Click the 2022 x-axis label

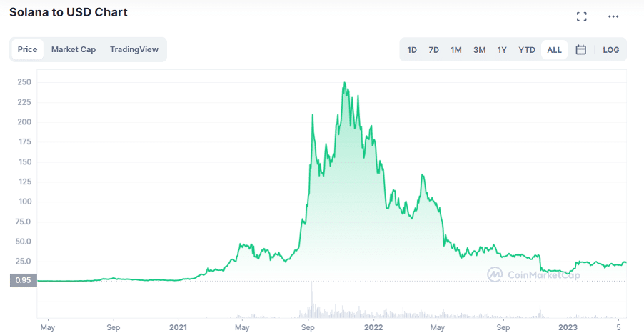coord(373,328)
